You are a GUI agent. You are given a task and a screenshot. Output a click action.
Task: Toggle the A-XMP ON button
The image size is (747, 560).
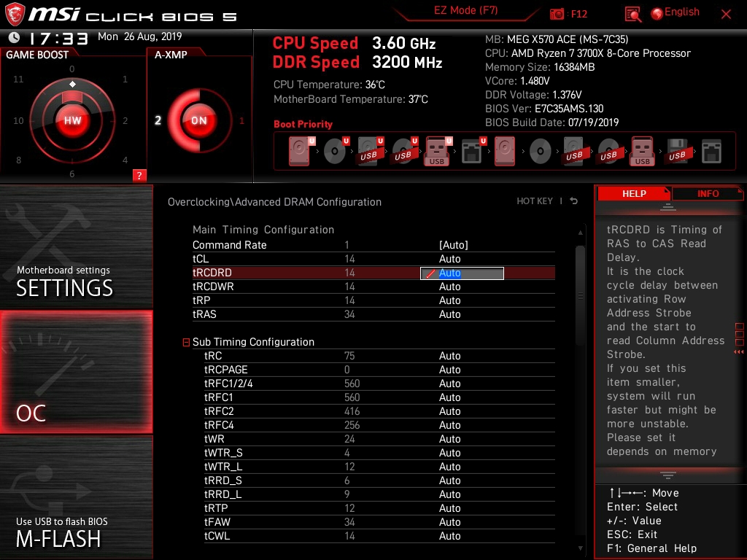pos(199,120)
